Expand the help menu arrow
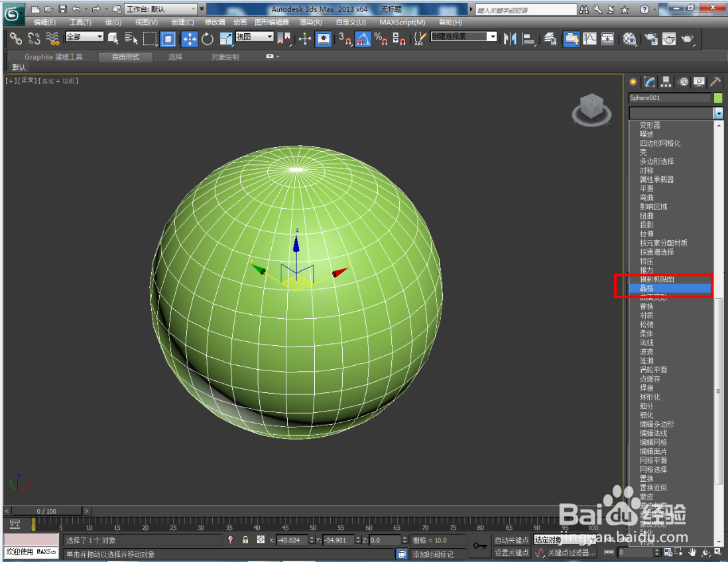Image resolution: width=728 pixels, height=562 pixels. [x=654, y=9]
